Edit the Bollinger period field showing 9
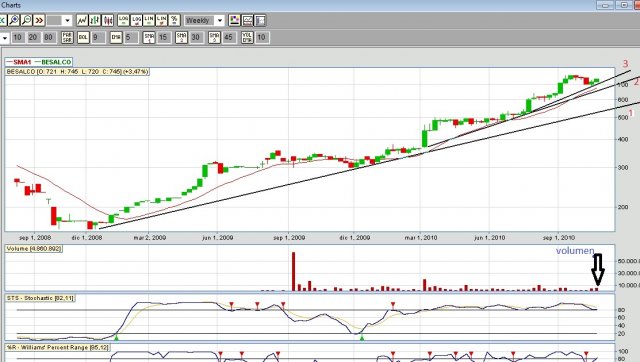640x362 pixels. [x=98, y=38]
